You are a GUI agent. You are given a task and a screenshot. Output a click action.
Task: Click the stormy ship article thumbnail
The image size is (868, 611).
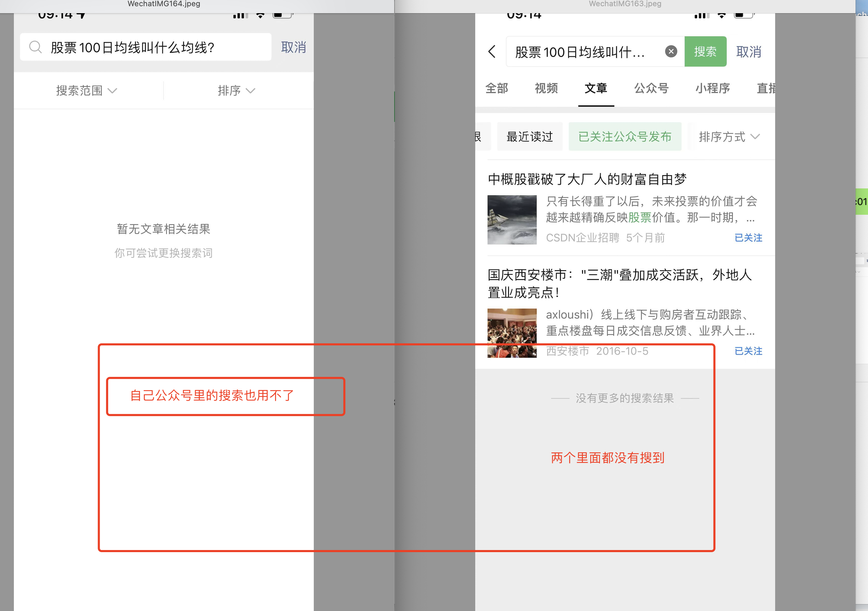tap(512, 220)
